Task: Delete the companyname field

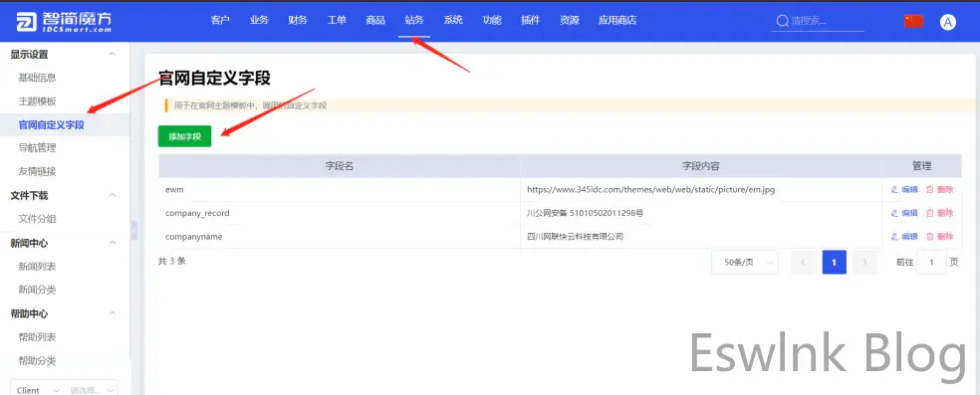Action: pyautogui.click(x=939, y=237)
